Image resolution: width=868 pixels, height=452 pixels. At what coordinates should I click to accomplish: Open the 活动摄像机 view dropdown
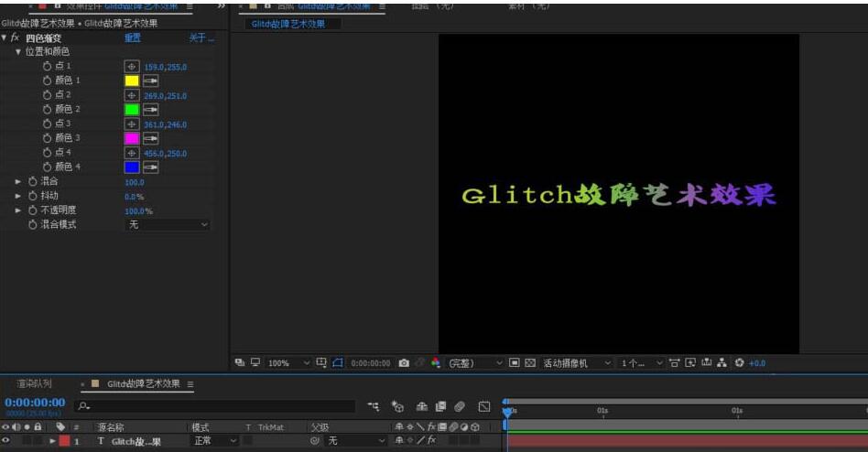[x=577, y=363]
